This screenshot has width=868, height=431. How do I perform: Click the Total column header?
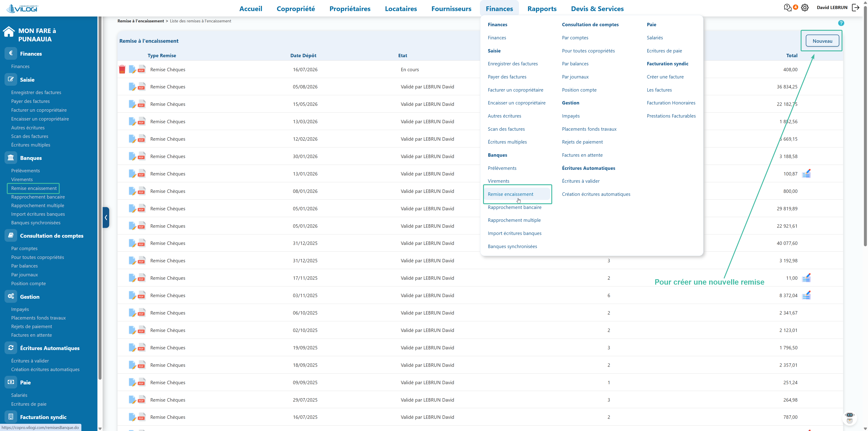[x=792, y=56]
